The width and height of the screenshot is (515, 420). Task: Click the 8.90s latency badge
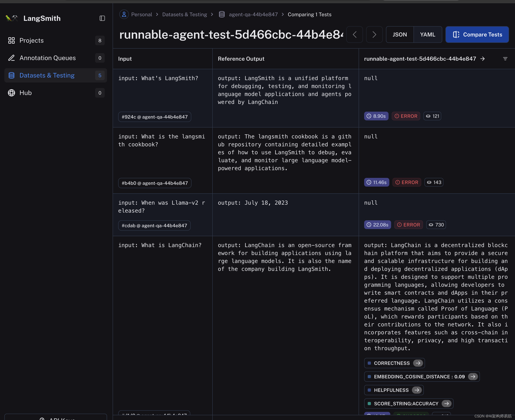pyautogui.click(x=376, y=116)
